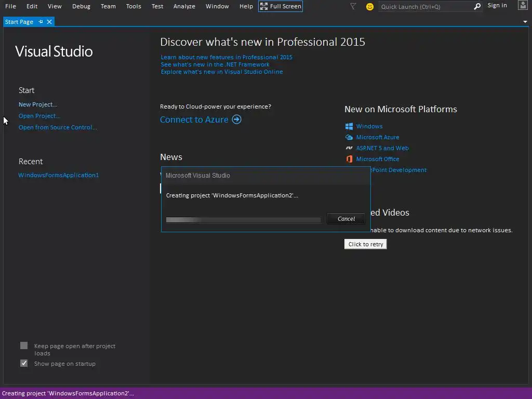Click the Quick Launch magnifier icon
The image size is (532, 399).
point(477,6)
